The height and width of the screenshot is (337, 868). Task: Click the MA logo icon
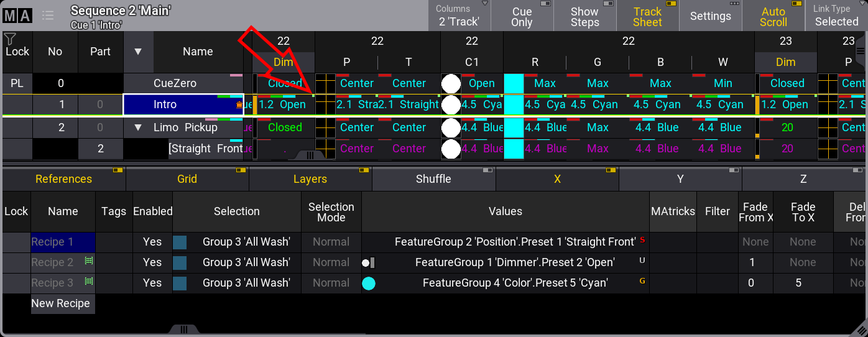click(17, 16)
